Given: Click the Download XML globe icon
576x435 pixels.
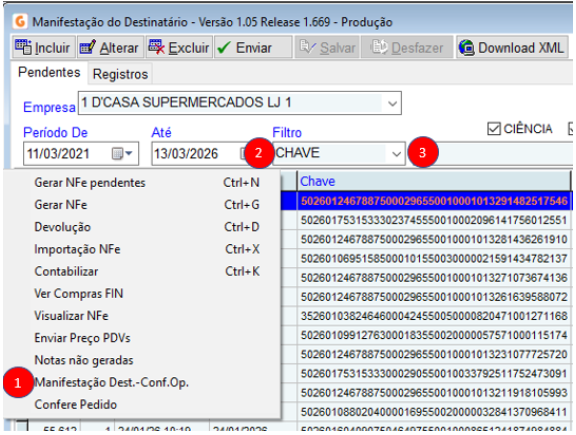Looking at the screenshot, I should pyautogui.click(x=467, y=47).
